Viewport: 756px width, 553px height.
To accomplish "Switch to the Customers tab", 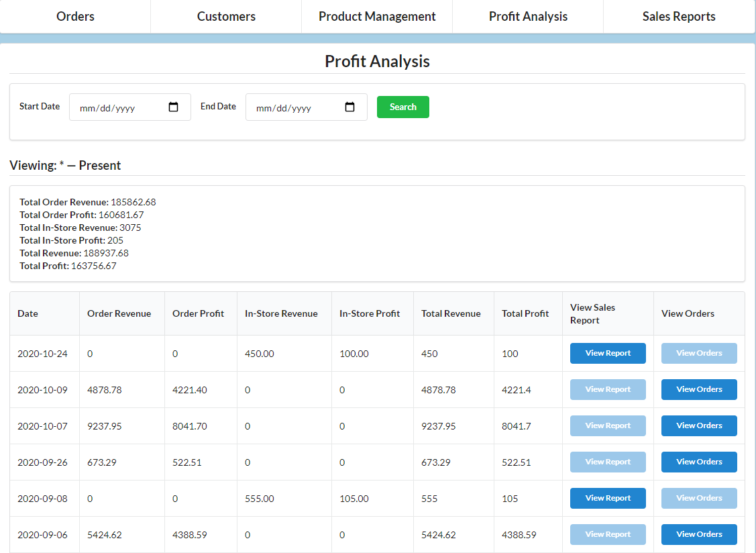I will click(226, 16).
